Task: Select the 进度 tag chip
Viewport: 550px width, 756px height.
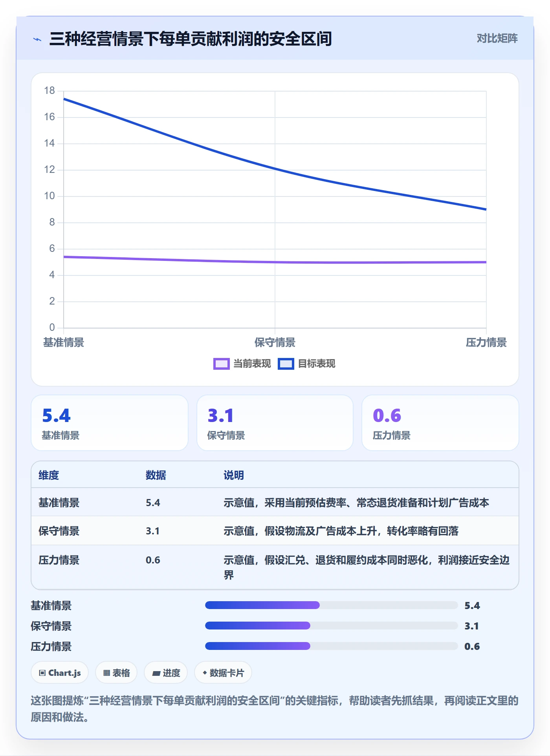Action: [x=166, y=673]
